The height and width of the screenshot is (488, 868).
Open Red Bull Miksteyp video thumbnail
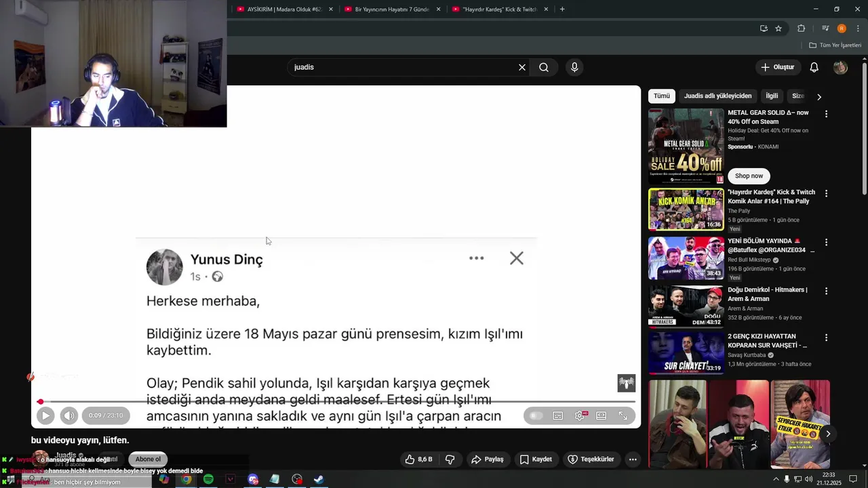686,258
